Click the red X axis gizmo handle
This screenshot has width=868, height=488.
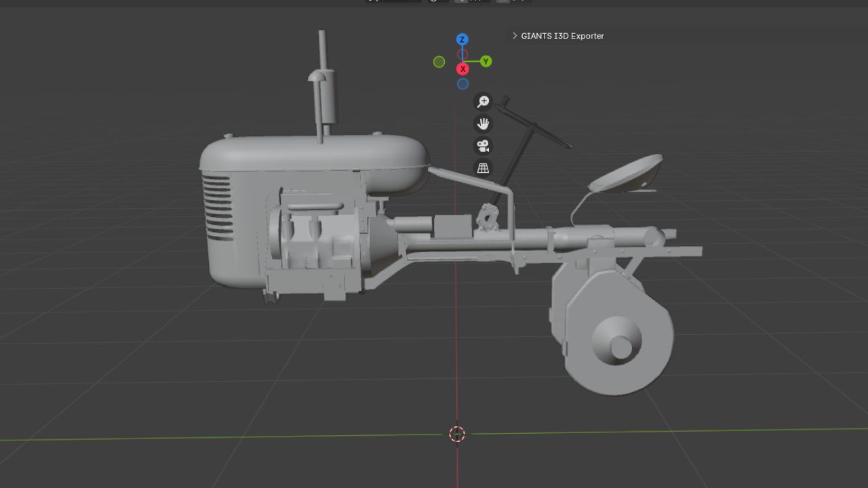(462, 69)
